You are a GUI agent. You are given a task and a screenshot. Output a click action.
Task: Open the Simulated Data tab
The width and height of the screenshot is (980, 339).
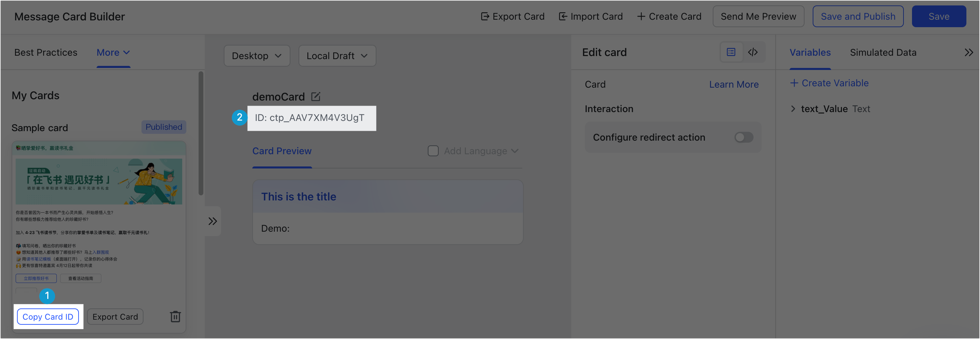(x=883, y=52)
